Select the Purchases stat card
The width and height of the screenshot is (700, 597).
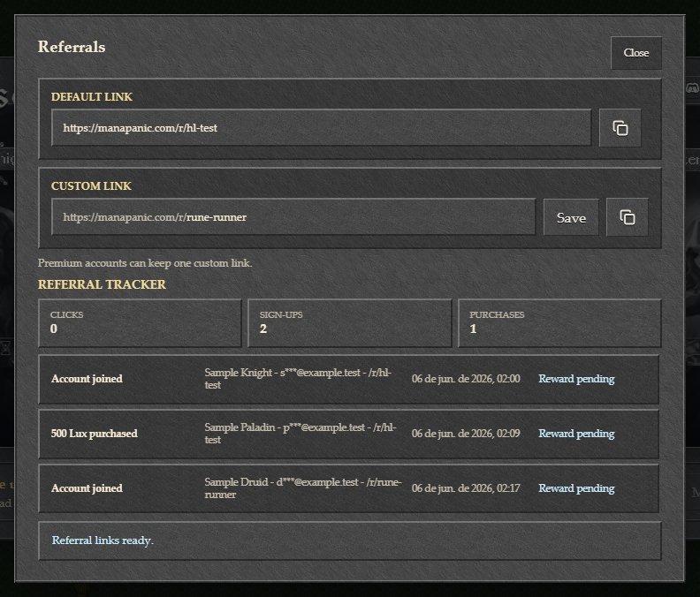pyautogui.click(x=559, y=323)
